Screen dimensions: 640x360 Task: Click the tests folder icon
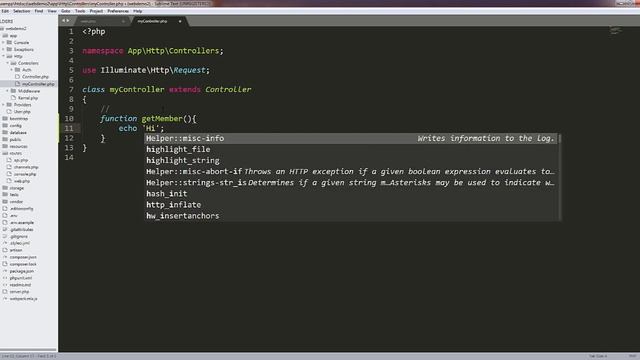pos(5,195)
